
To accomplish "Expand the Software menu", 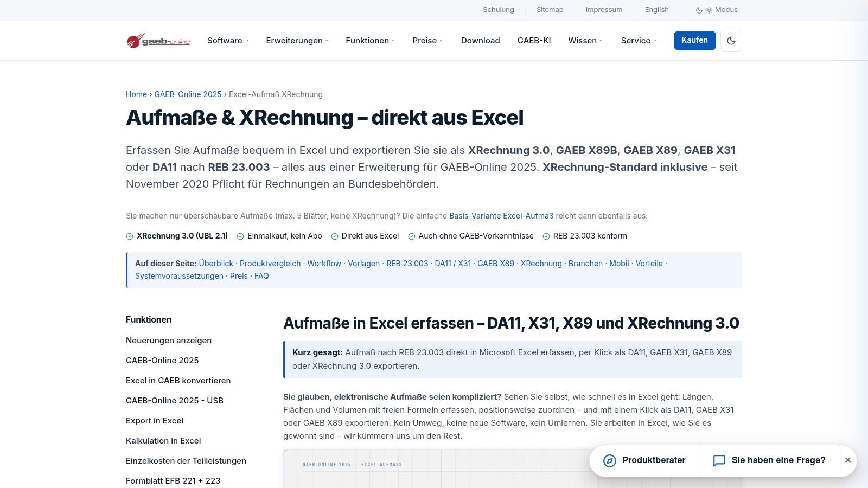I will 228,41.
